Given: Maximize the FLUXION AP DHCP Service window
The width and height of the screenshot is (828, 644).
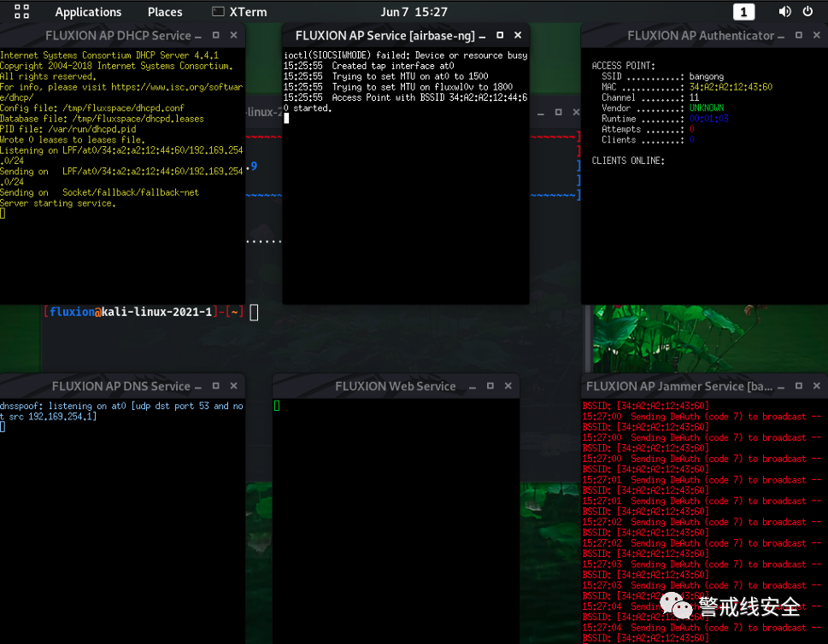Looking at the screenshot, I should 216,35.
